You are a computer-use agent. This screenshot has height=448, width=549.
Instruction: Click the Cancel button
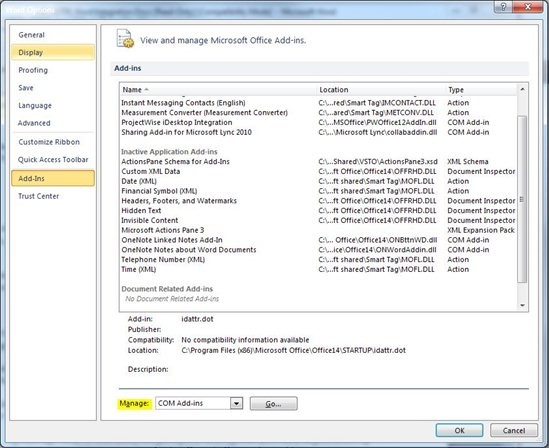tap(514, 430)
